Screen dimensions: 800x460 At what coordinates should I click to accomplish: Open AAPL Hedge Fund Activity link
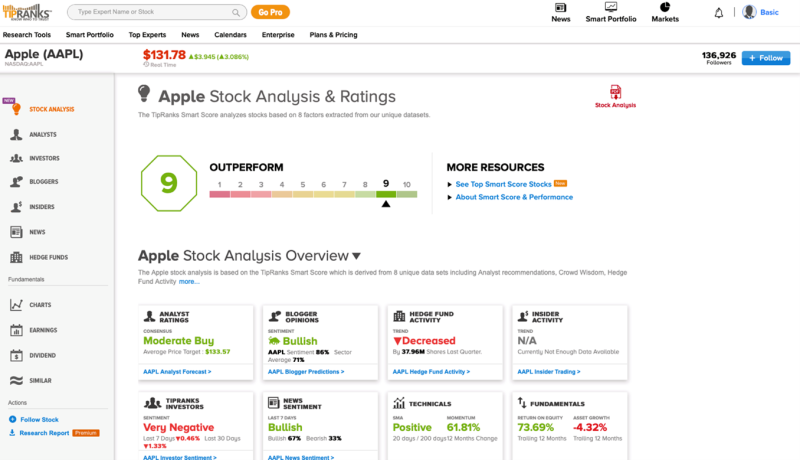point(431,372)
